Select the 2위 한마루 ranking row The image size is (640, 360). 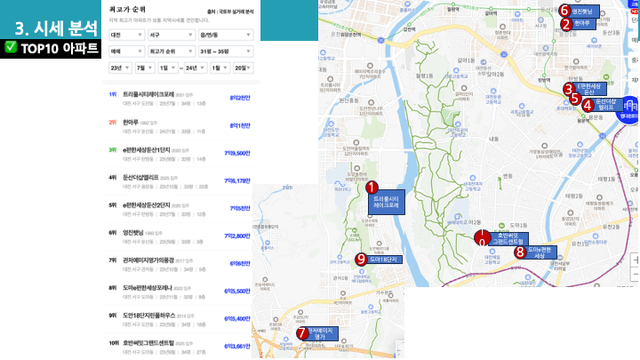[x=180, y=126]
